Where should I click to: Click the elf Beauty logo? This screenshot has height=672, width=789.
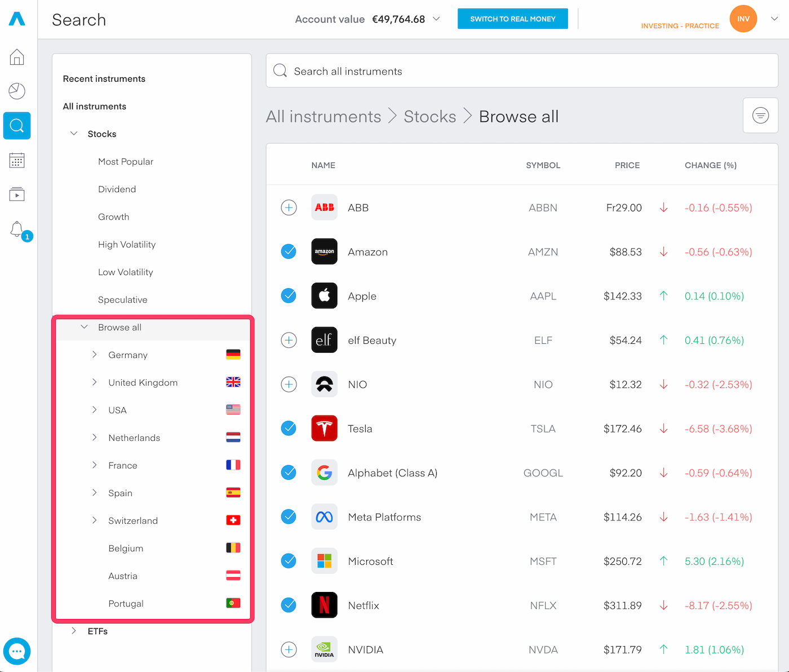tap(324, 340)
